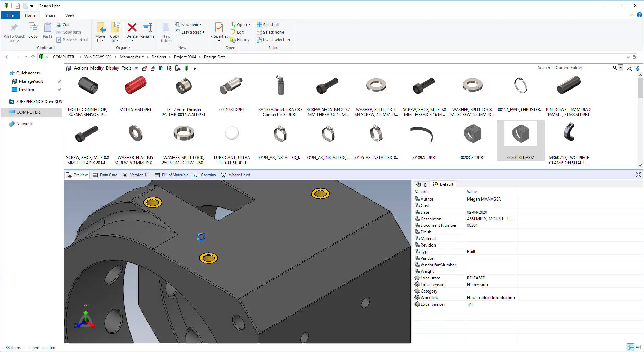Viewport: 644px width, 352px height.
Task: Open the search type dropdown arrow
Action: tap(621, 68)
